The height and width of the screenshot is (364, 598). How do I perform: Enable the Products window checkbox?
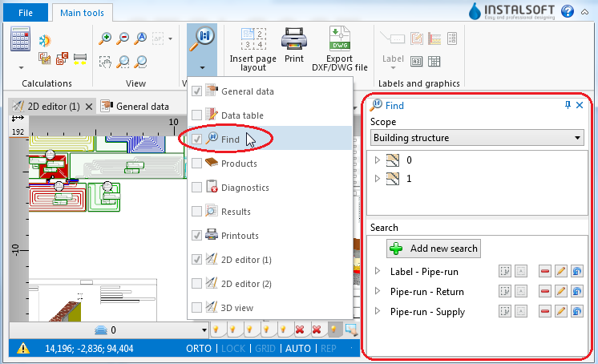point(196,164)
